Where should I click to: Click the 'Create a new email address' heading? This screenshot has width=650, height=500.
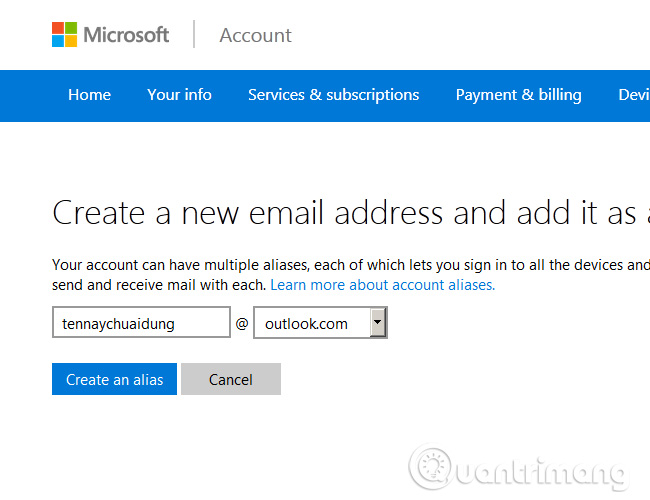coord(351,213)
